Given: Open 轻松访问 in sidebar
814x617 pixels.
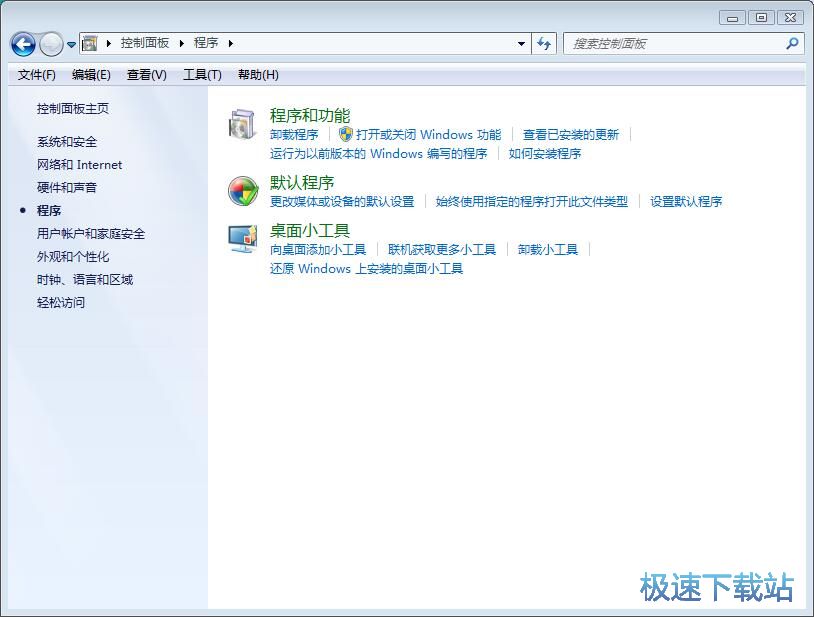Looking at the screenshot, I should [61, 302].
